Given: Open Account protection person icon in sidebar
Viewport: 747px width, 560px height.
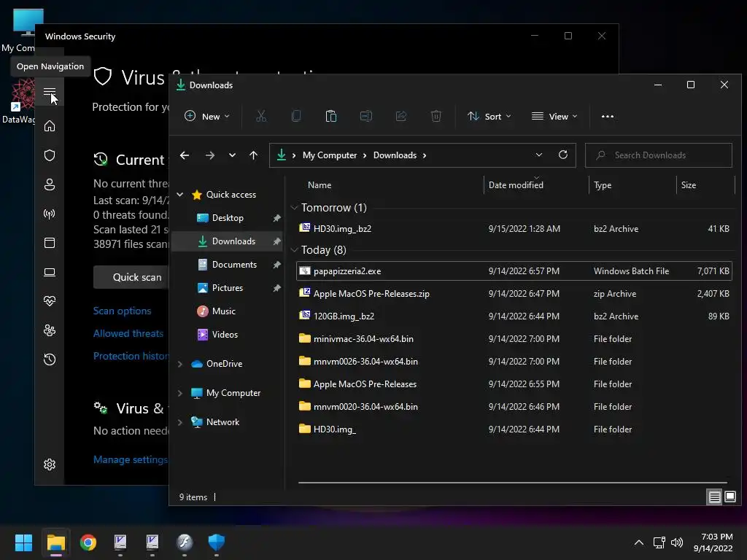Looking at the screenshot, I should pos(50,184).
